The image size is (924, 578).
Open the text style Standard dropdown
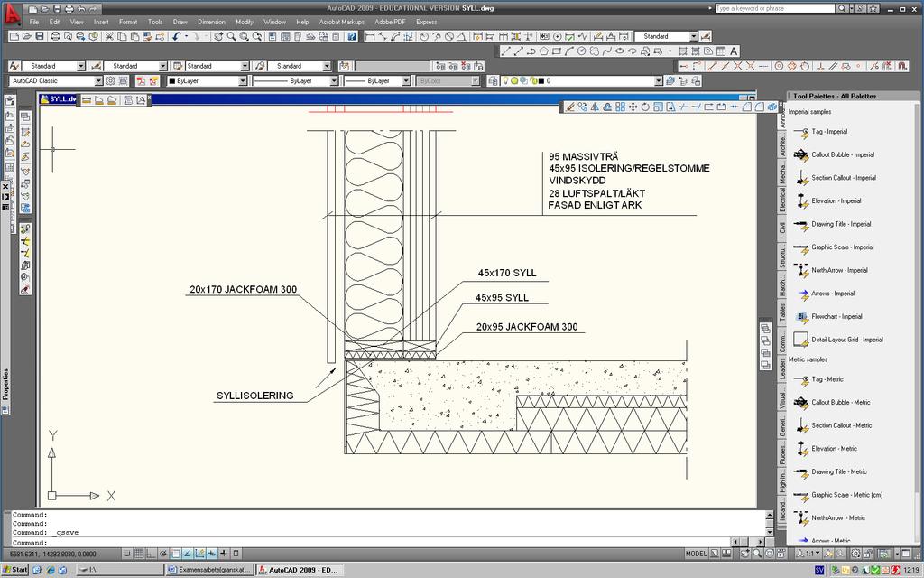tap(80, 66)
